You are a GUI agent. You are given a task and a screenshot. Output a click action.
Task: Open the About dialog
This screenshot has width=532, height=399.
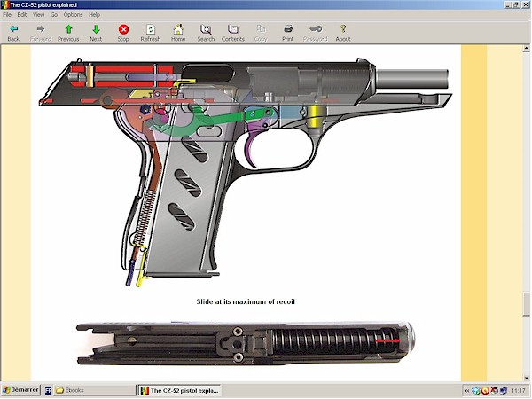pyautogui.click(x=343, y=33)
